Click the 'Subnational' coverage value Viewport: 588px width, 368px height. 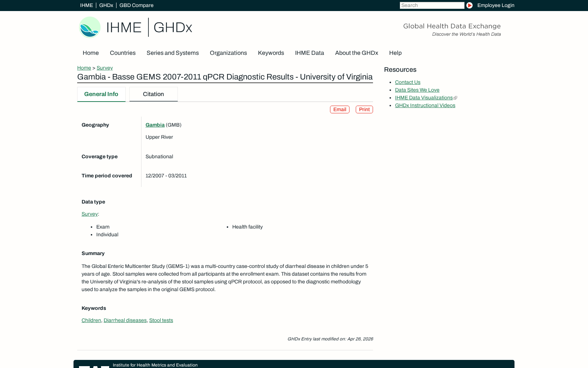point(159,156)
